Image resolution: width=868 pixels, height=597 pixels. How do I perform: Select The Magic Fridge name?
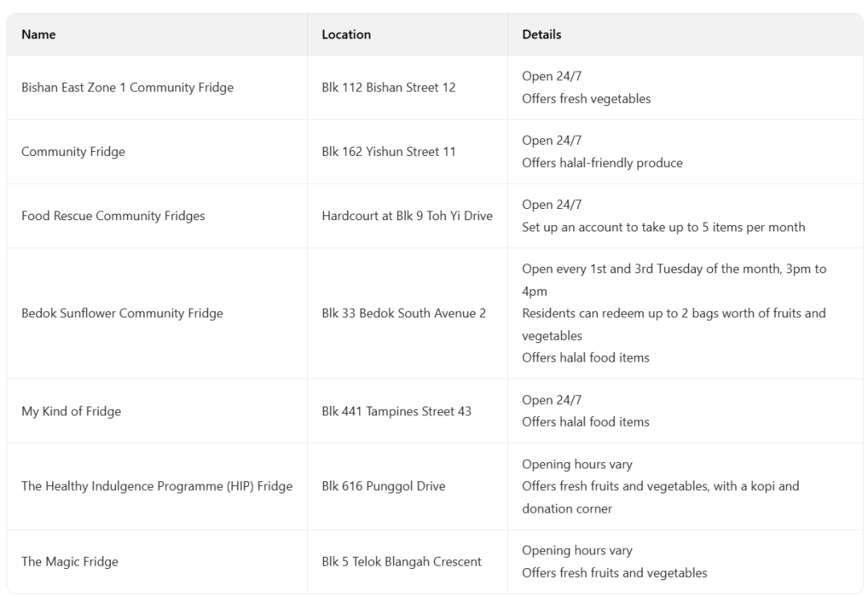click(70, 562)
